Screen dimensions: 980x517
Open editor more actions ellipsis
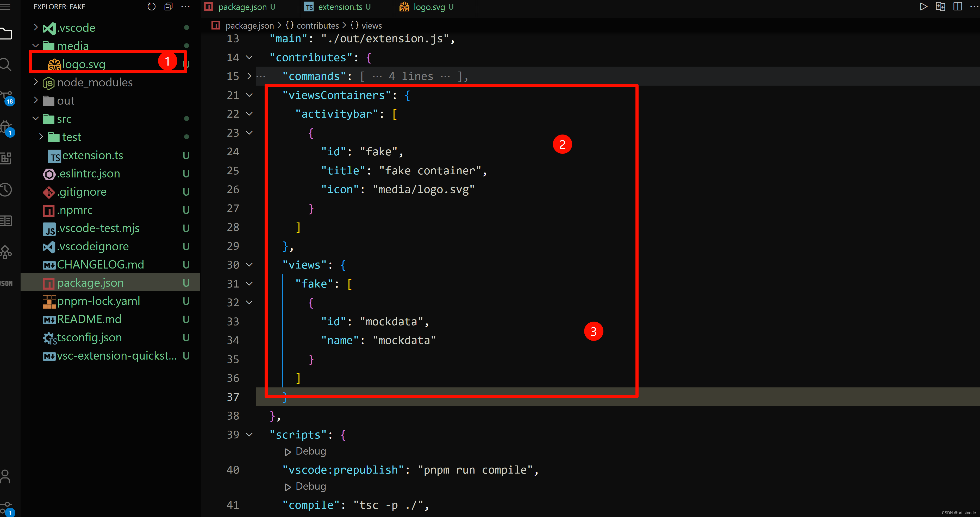coord(974,7)
